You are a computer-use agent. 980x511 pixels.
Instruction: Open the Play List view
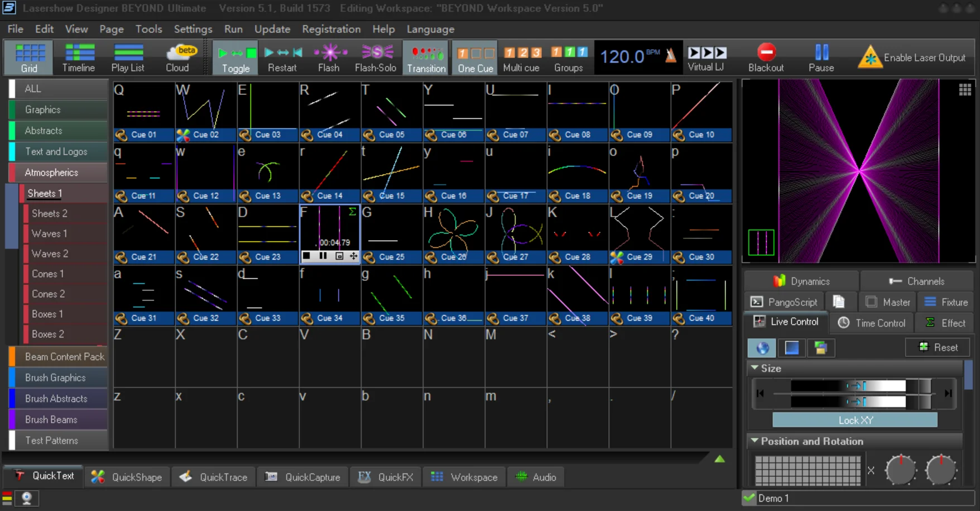(x=128, y=58)
